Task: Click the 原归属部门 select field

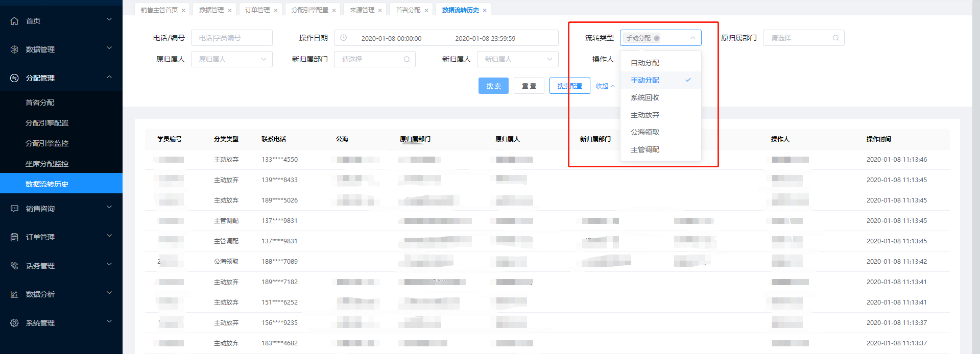Action: click(x=803, y=38)
